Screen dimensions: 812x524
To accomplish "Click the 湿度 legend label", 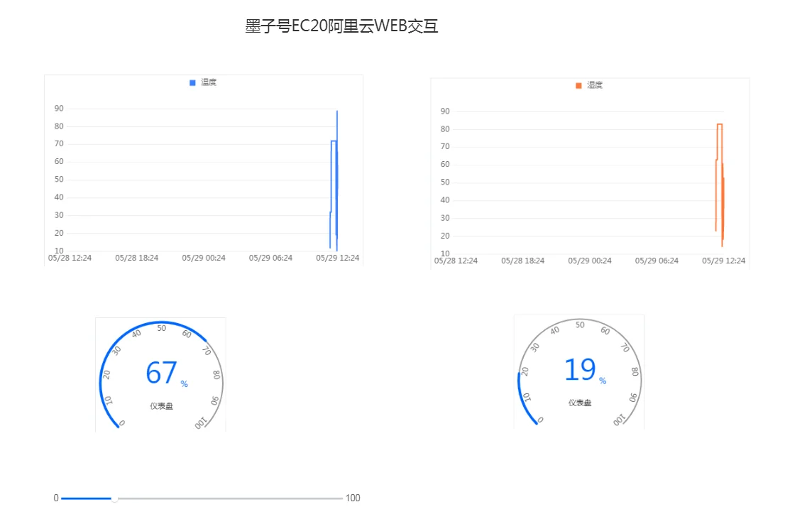I will (x=595, y=85).
